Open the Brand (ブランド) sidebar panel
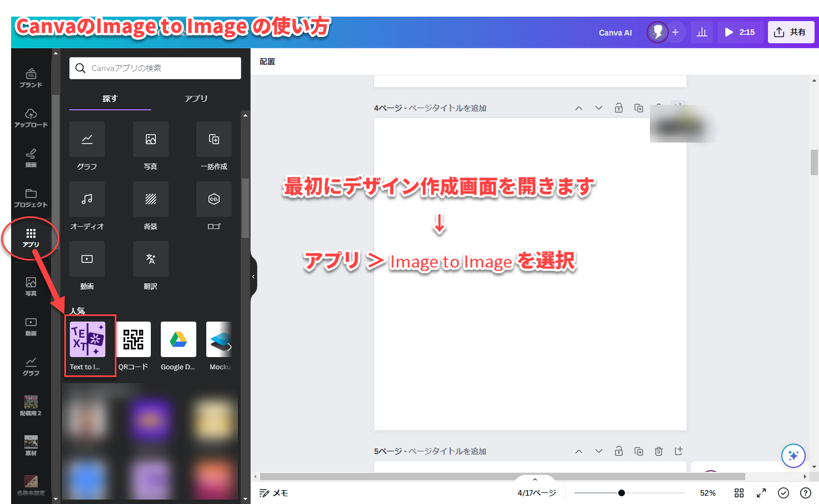Screen dimensions: 819x504 31,78
